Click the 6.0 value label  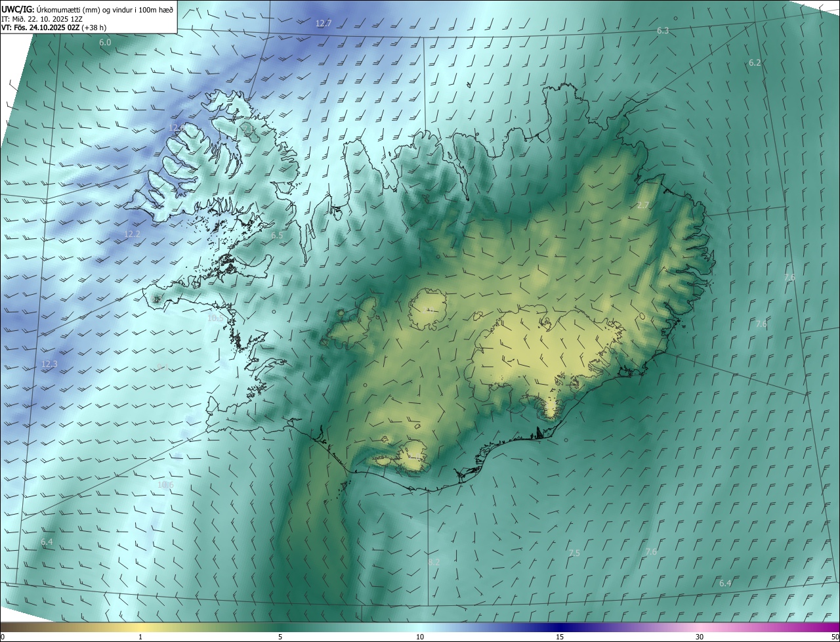[x=105, y=43]
